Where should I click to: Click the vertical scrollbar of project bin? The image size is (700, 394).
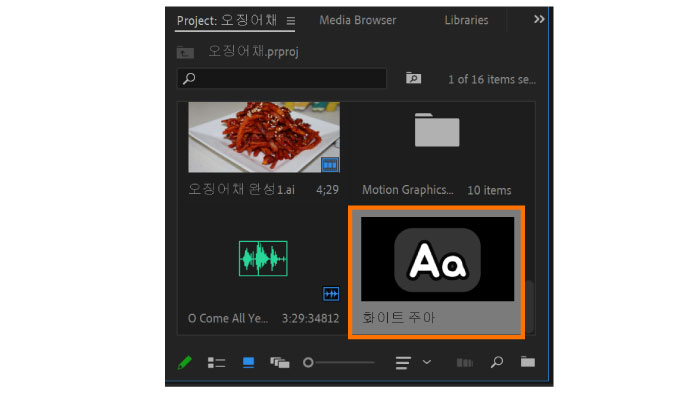pyautogui.click(x=530, y=306)
